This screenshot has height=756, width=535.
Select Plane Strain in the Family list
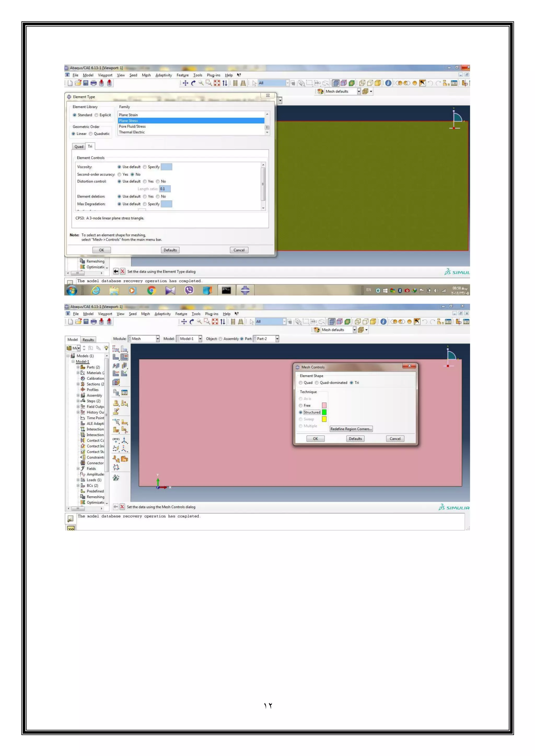[129, 115]
